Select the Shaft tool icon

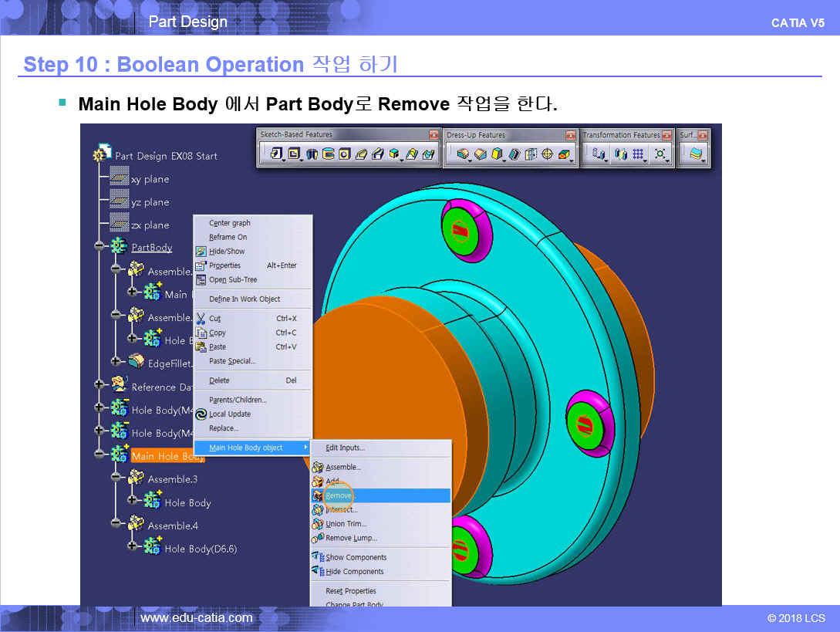312,154
